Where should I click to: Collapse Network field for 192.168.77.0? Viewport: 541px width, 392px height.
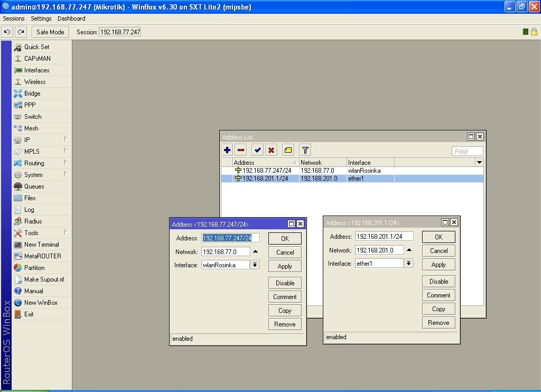point(255,251)
